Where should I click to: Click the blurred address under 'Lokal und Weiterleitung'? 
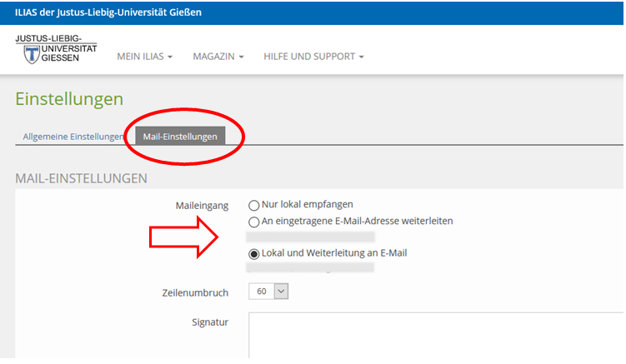pos(310,268)
